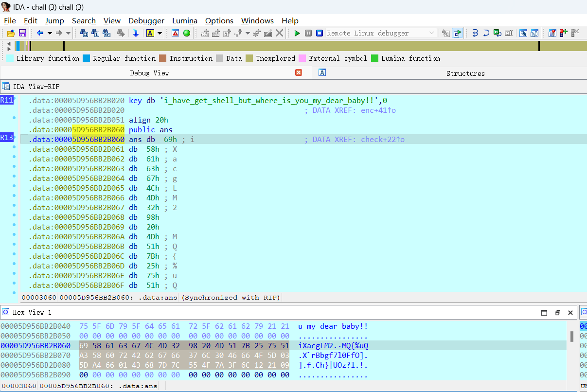This screenshot has height=392, width=587.
Task: Open problems list via the red triangle icon
Action: coord(175,33)
